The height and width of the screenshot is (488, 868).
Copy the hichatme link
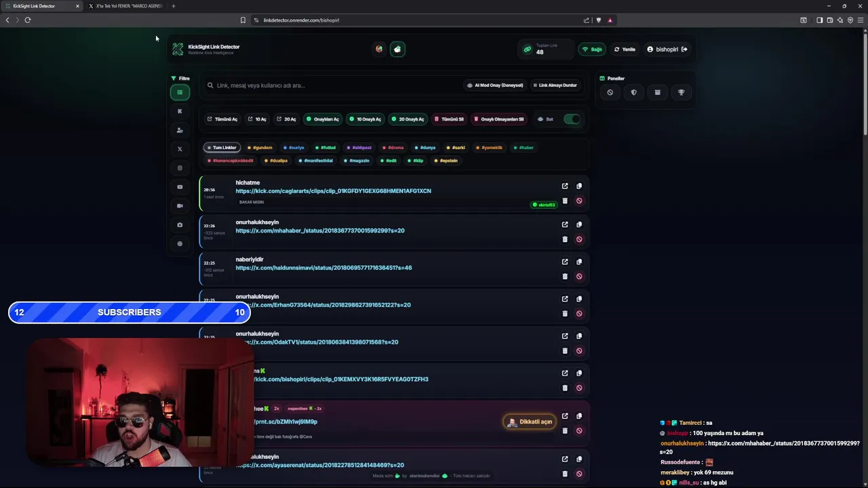(579, 186)
